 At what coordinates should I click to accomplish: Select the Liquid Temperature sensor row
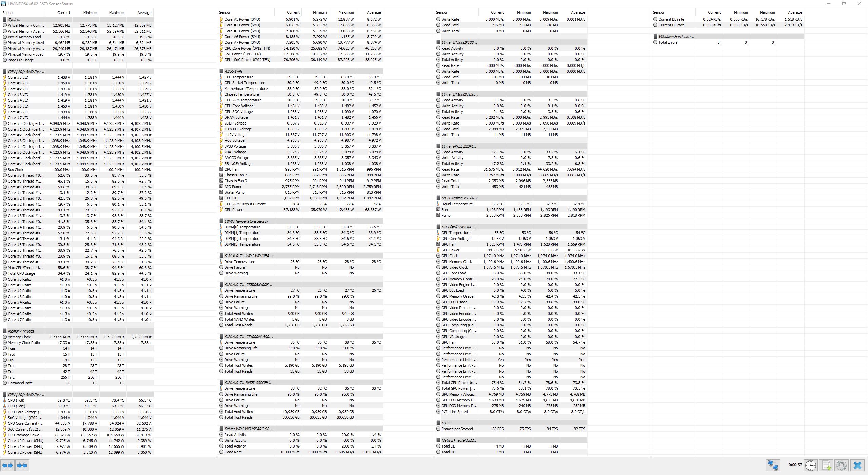pyautogui.click(x=457, y=204)
